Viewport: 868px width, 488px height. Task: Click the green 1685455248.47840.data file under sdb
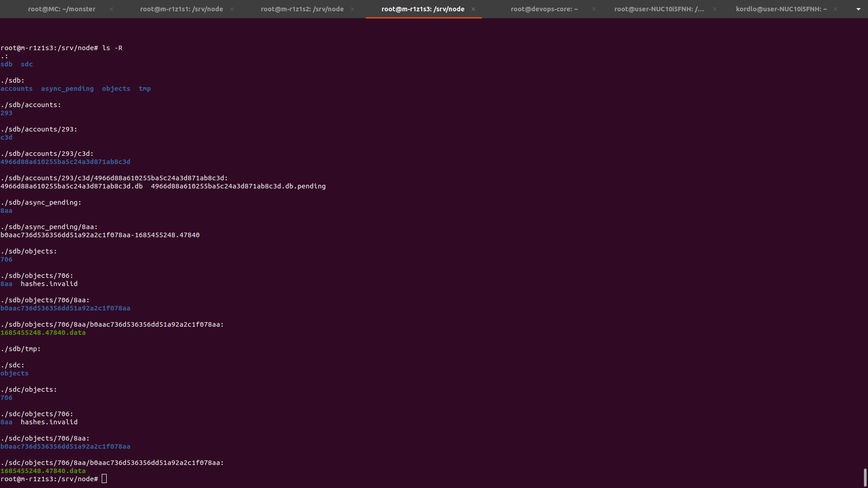(x=43, y=333)
